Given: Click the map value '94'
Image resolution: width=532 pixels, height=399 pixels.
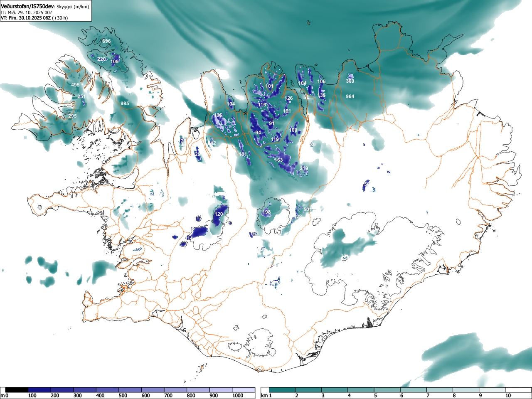Looking at the screenshot, I should pos(258,133).
